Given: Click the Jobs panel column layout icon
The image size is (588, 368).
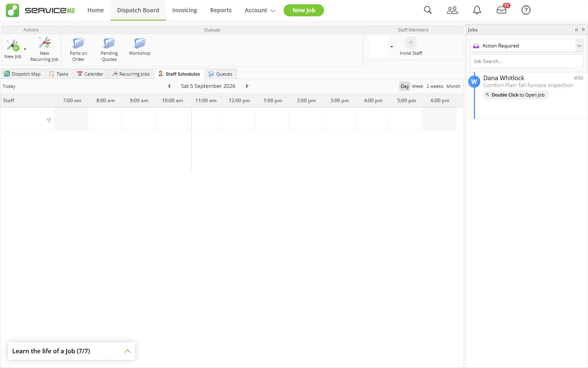Looking at the screenshot, I should coord(576,29).
